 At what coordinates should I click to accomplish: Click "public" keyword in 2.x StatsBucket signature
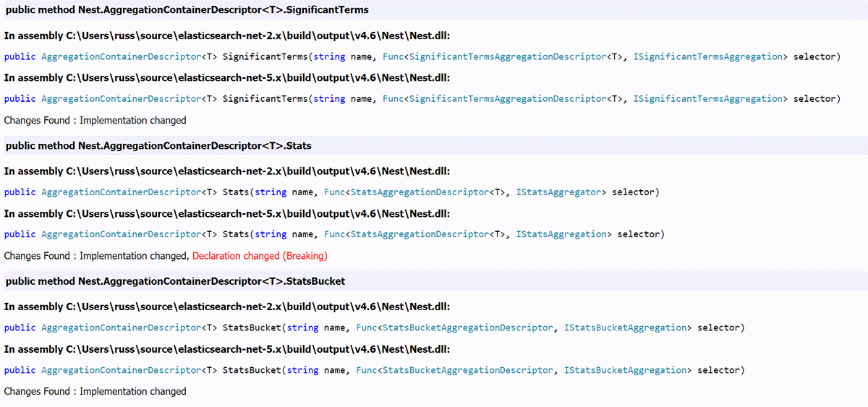(20, 327)
